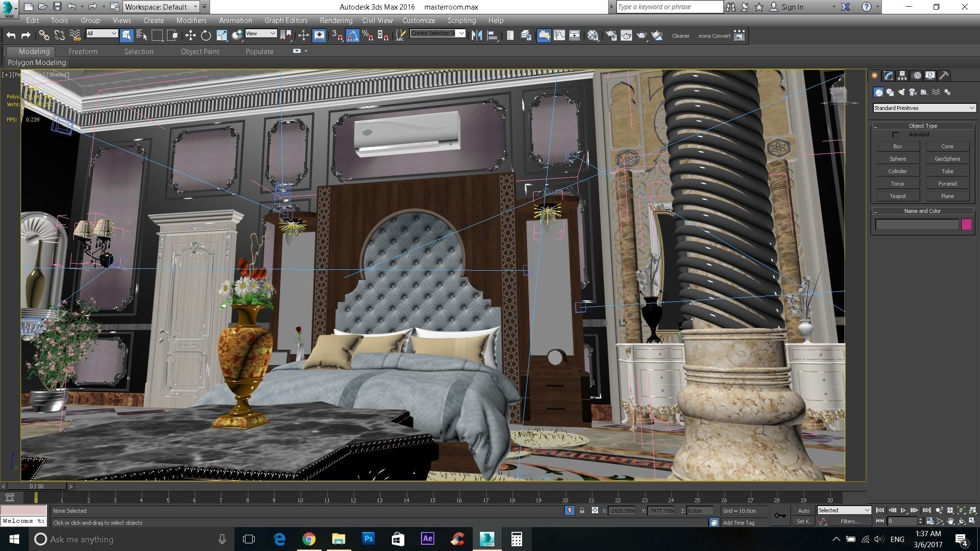The image size is (980, 551).
Task: Open Create Selection Set dropdown
Action: coord(438,33)
